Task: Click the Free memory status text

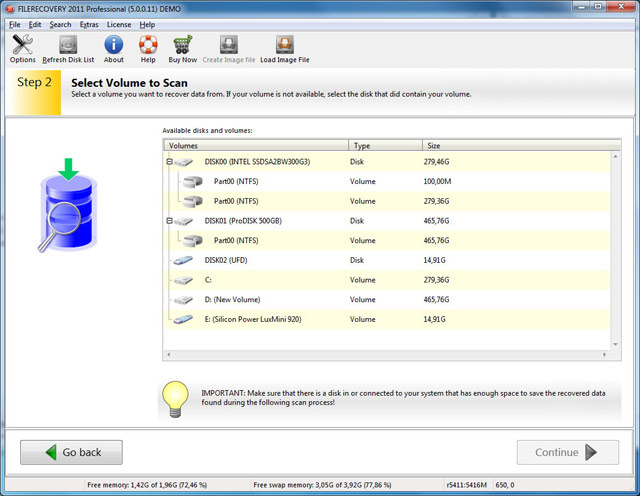Action: coord(147,485)
